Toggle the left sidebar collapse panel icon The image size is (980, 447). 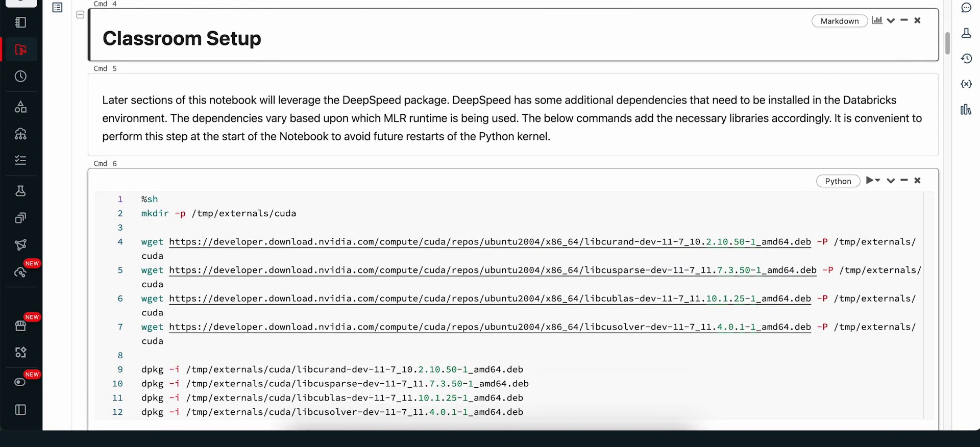click(x=20, y=410)
